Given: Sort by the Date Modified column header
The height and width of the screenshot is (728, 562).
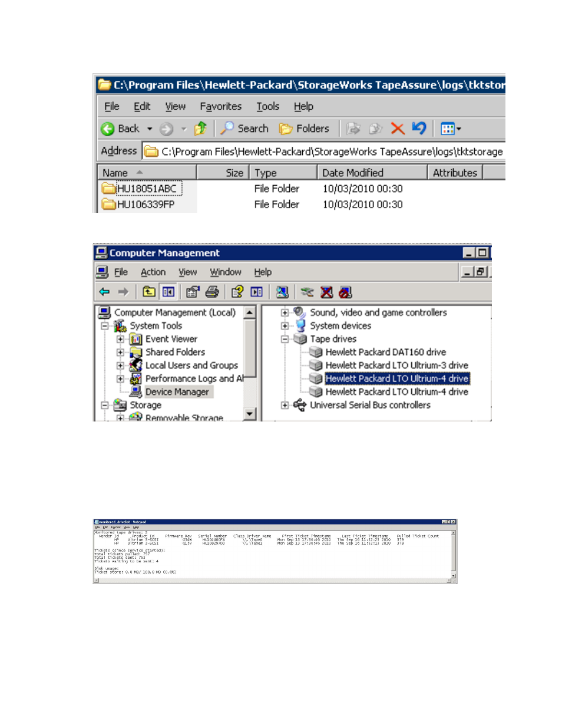Looking at the screenshot, I should click(x=372, y=173).
